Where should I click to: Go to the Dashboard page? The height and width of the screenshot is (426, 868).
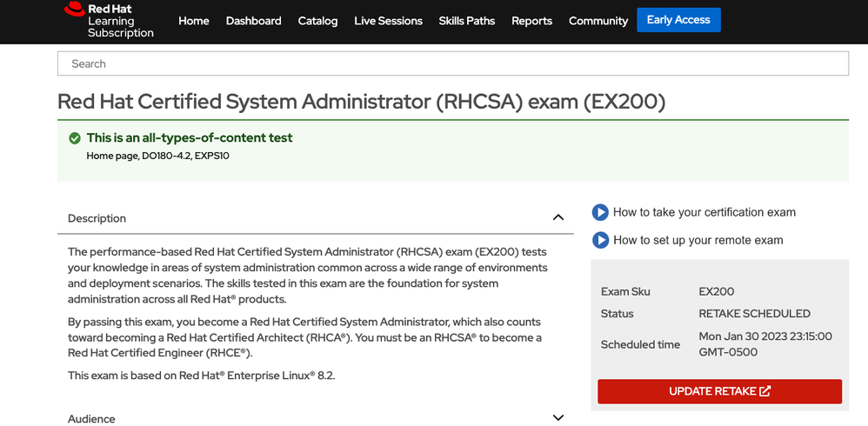[253, 21]
